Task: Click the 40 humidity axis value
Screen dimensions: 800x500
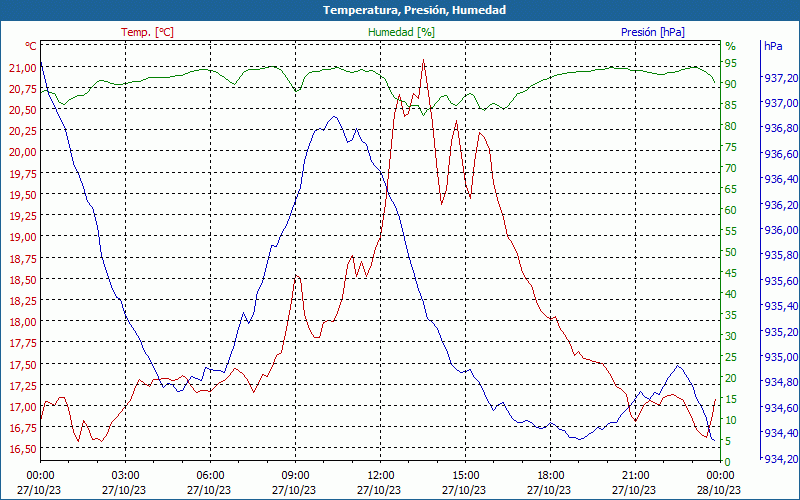Action: coord(731,294)
